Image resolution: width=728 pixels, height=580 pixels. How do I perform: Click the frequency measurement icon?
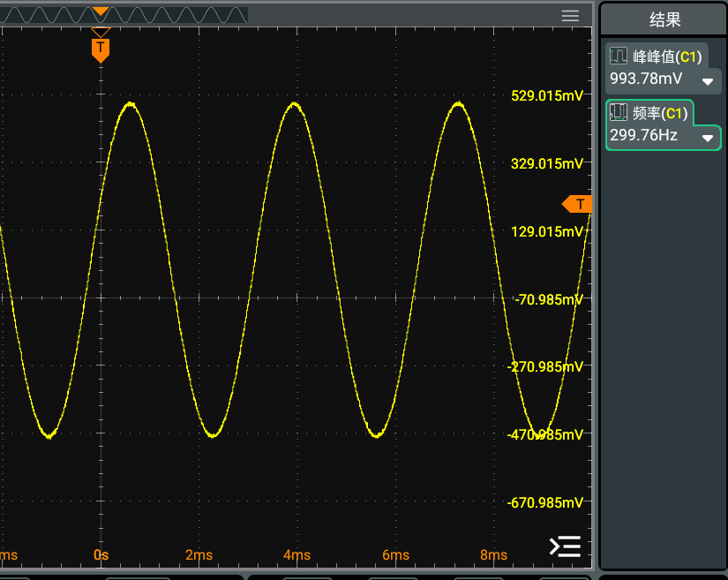(x=619, y=113)
